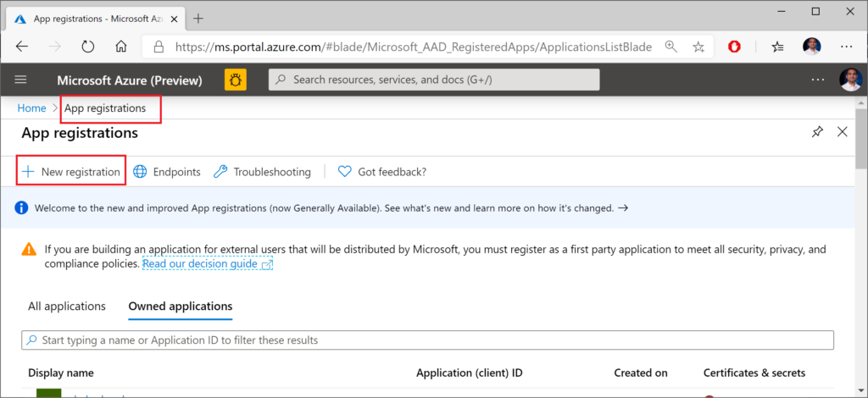The height and width of the screenshot is (398, 868).
Task: Click the lock icon in the address bar
Action: pyautogui.click(x=159, y=47)
